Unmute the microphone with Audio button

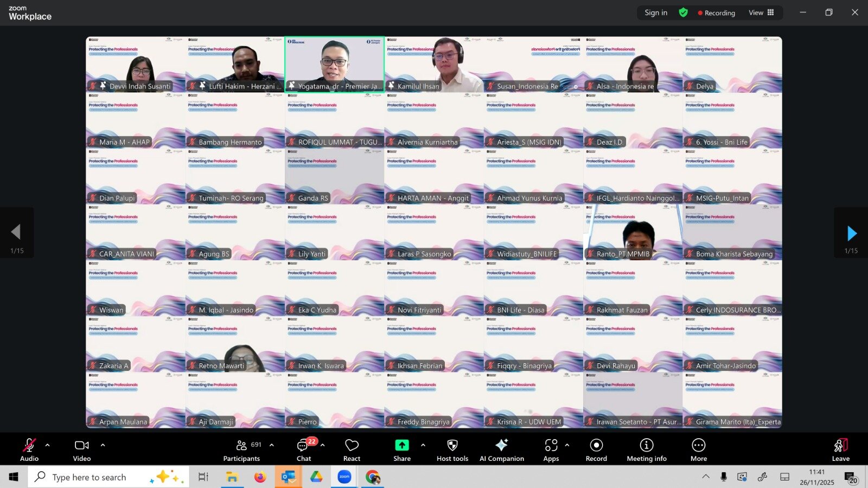point(29,450)
